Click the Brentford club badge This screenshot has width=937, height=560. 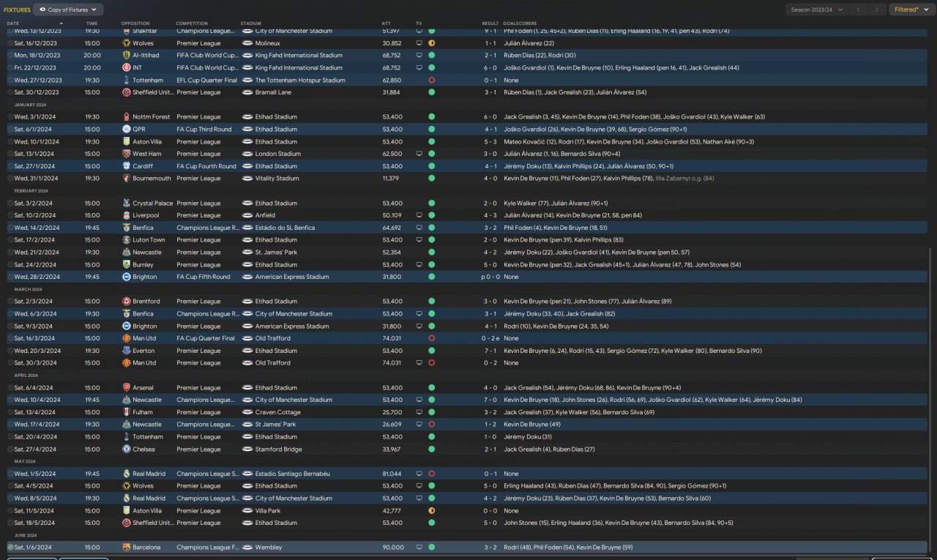(x=127, y=302)
